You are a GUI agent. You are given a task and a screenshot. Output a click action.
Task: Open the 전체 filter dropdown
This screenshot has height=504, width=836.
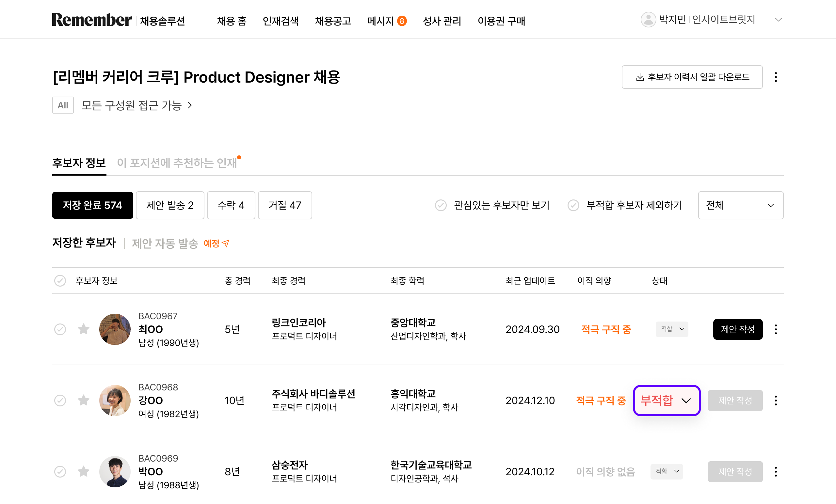point(741,205)
